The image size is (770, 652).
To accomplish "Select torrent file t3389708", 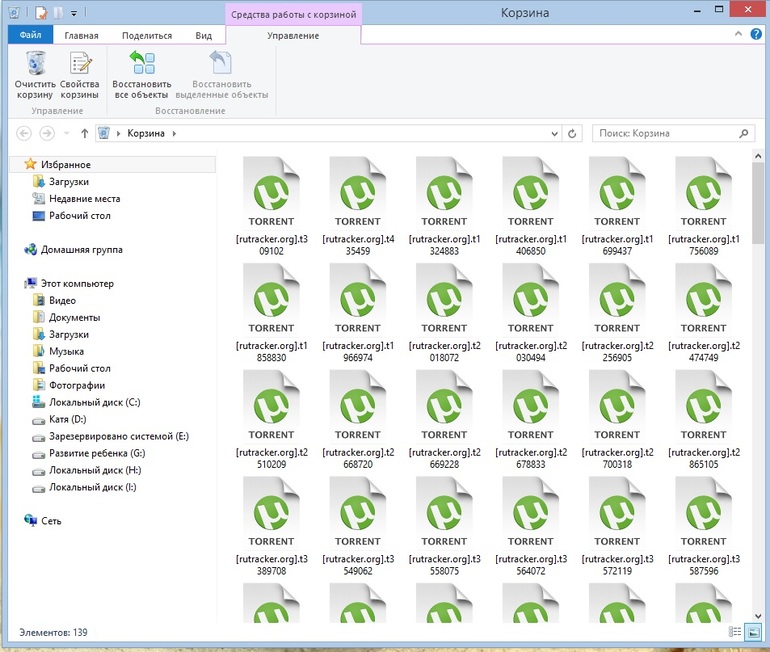I will click(x=272, y=526).
